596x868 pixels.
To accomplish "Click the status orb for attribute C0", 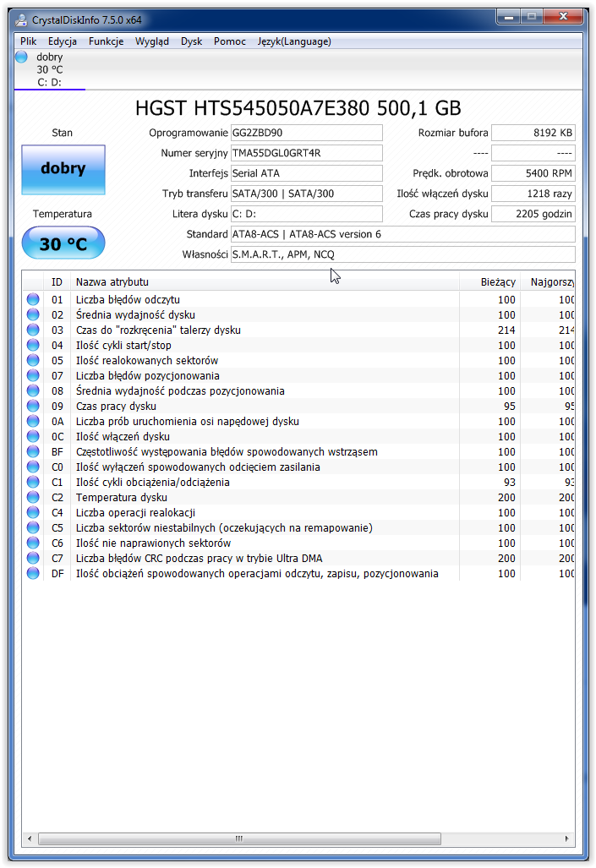I will click(33, 467).
